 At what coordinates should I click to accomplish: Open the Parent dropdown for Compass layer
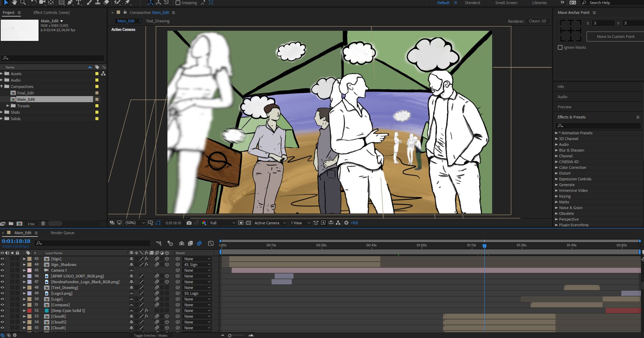tap(197, 305)
